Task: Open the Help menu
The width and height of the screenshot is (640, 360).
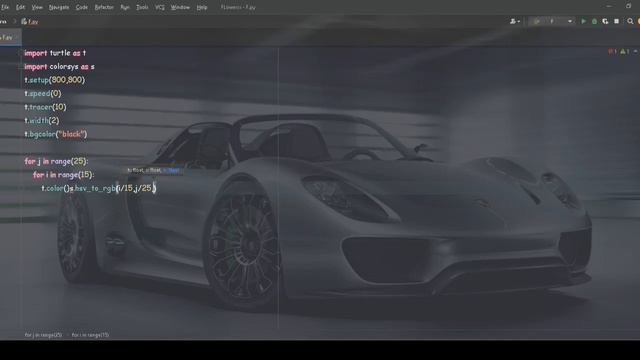Action: (x=202, y=7)
